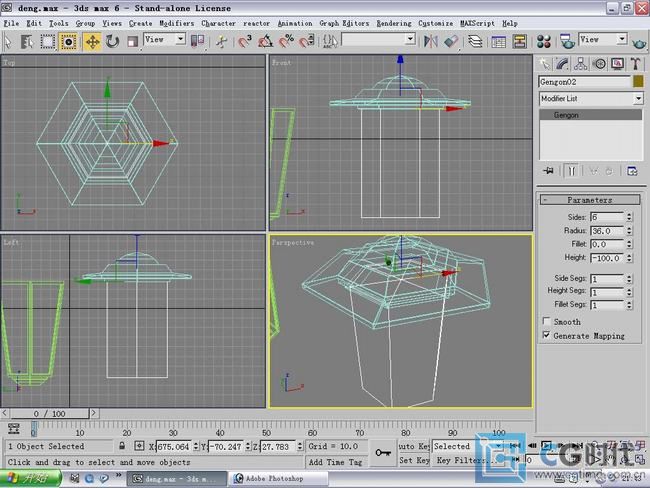
Task: Toggle Spinner Snap
Action: (307, 41)
